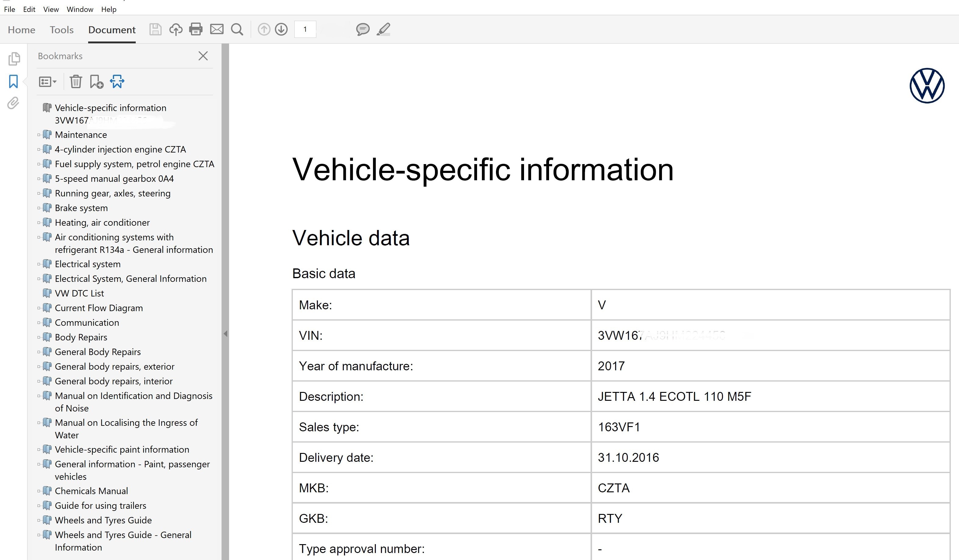Expand the Maintenance bookmark

[39, 135]
